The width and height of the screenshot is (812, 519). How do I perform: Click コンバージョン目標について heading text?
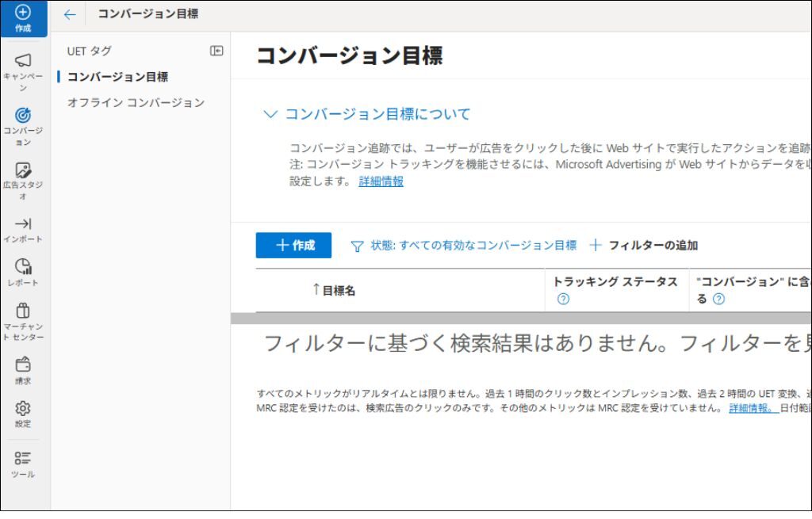point(377,114)
